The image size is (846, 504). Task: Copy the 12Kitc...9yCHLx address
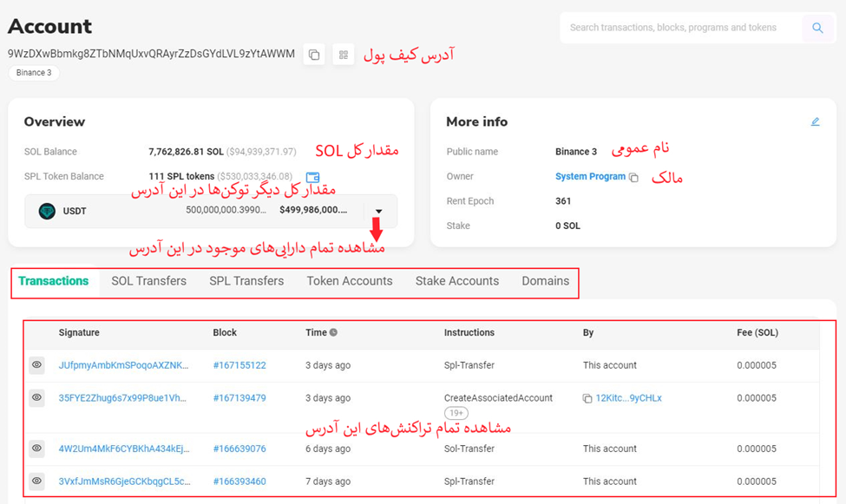tap(587, 399)
